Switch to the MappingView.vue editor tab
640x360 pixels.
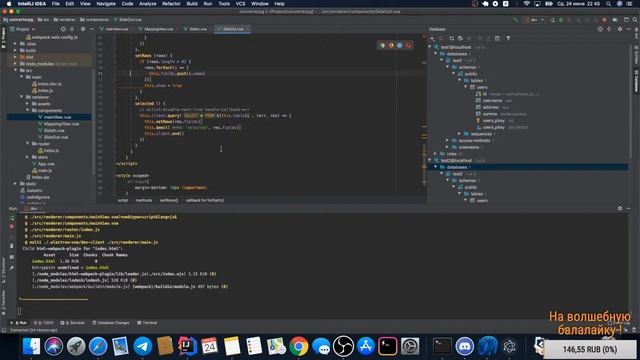click(x=157, y=29)
